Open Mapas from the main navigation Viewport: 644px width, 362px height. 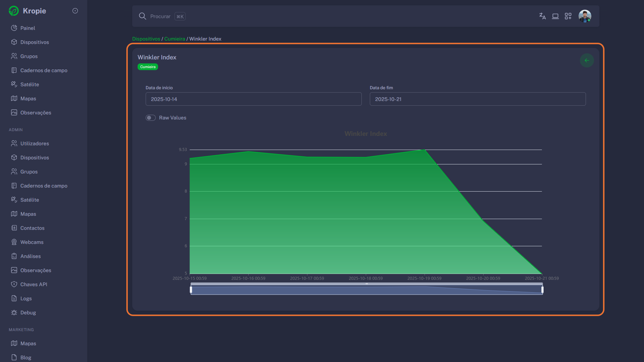28,98
